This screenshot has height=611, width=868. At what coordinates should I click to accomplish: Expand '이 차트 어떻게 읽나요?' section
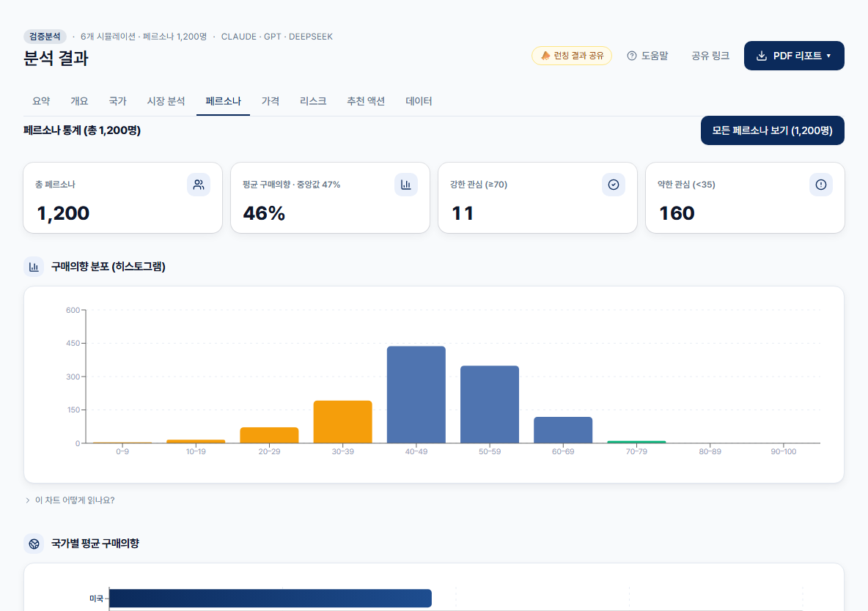[70, 500]
